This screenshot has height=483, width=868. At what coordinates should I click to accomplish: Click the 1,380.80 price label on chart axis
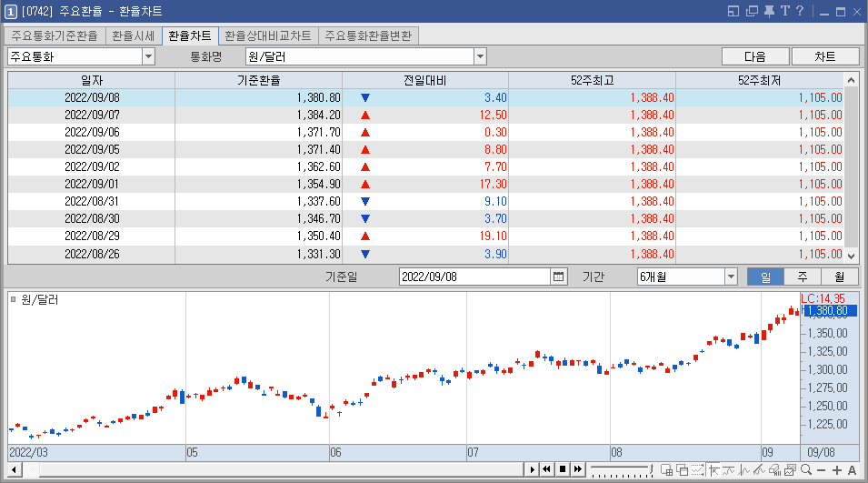(x=830, y=311)
